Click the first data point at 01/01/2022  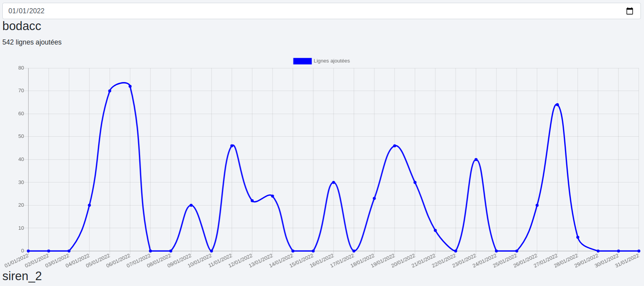click(x=29, y=251)
